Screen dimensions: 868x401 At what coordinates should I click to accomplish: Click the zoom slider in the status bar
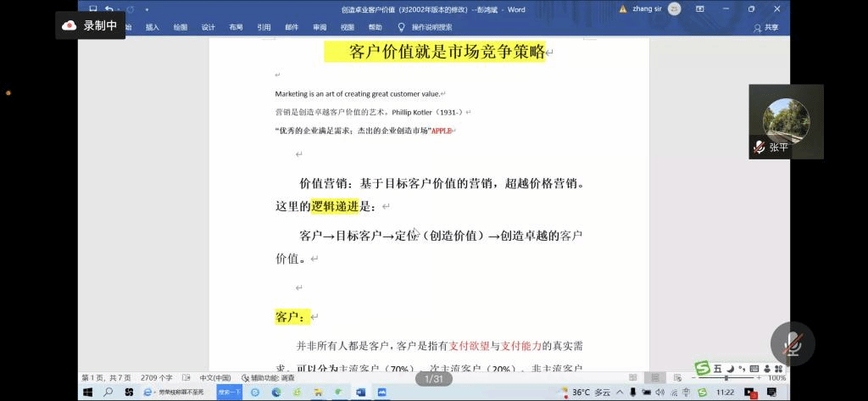click(726, 378)
